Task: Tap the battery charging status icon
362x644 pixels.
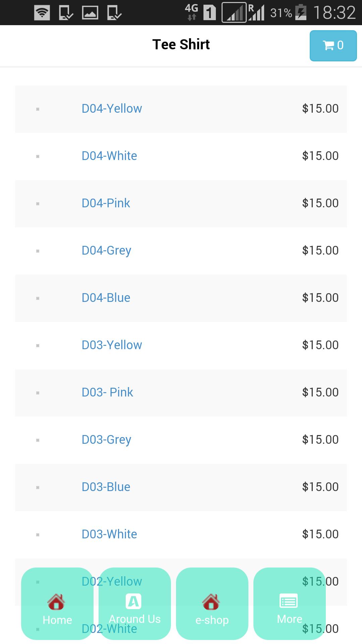Action: 301,13
